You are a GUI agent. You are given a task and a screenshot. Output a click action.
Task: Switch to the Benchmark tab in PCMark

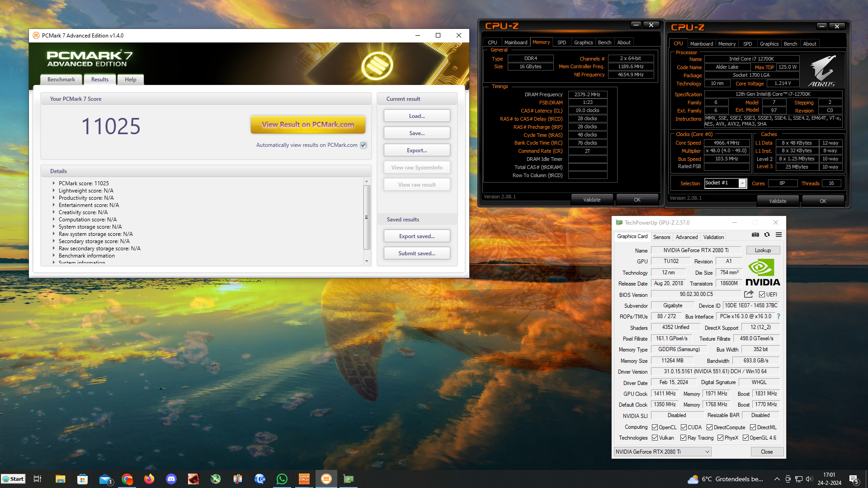click(61, 80)
